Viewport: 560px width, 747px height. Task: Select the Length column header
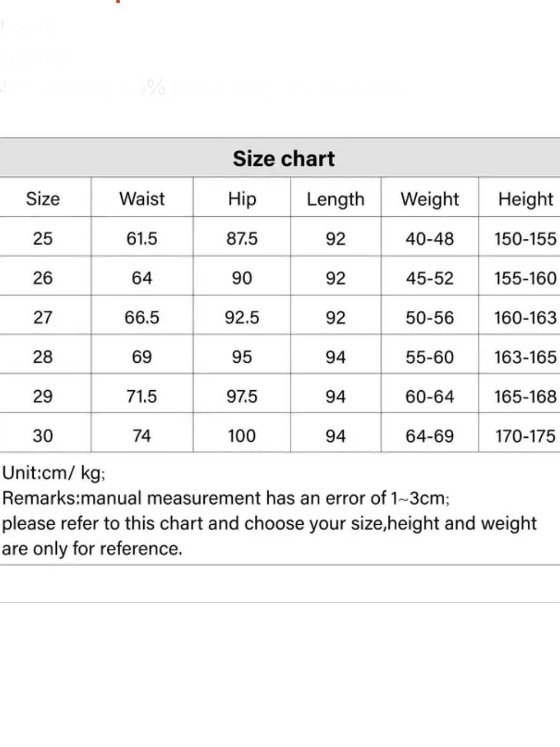click(335, 199)
